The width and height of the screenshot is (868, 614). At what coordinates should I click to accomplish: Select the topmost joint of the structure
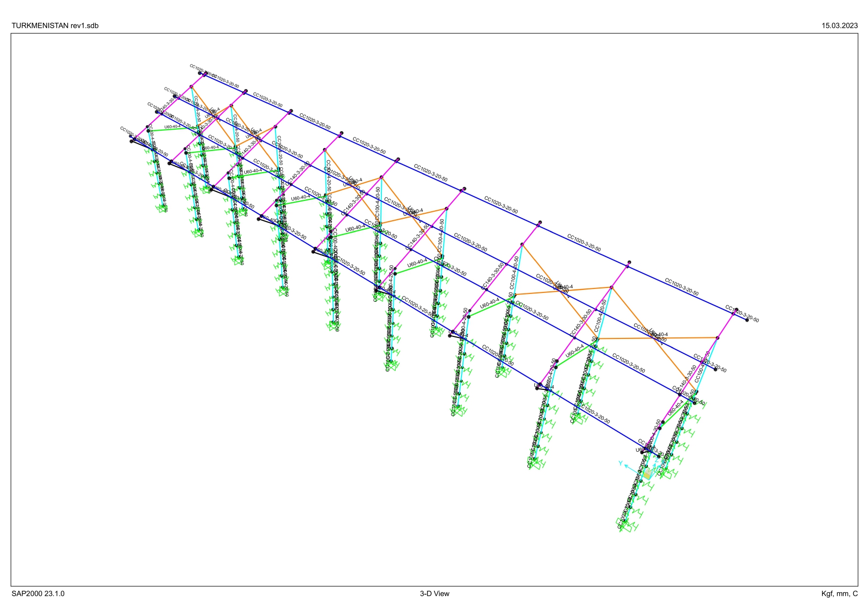[200, 73]
